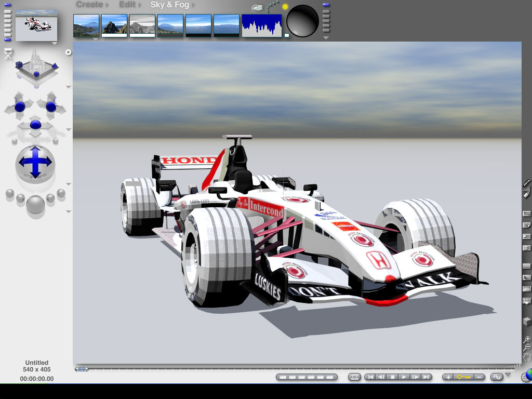Stop animation playback
532x399 pixels.
click(393, 377)
